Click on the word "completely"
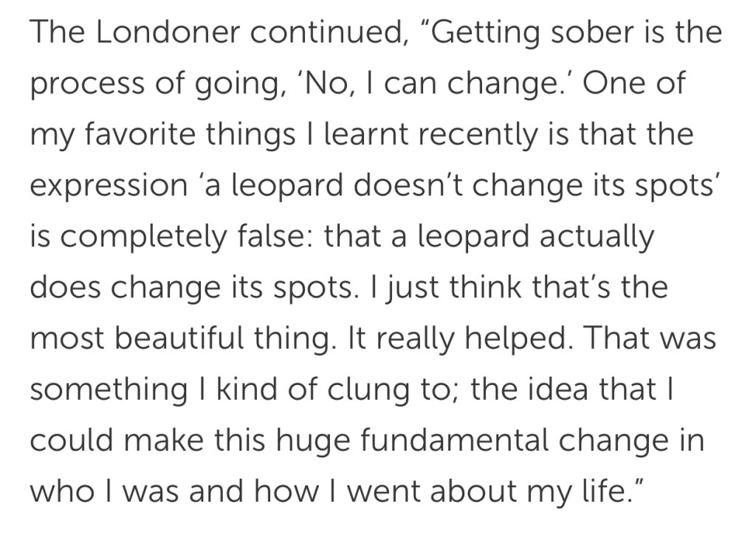This screenshot has height=540, width=756. point(147,238)
